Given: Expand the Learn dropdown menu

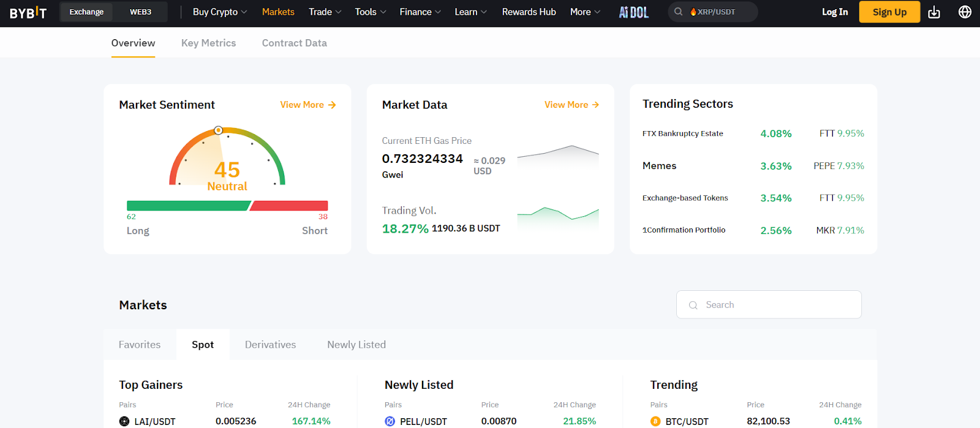Looking at the screenshot, I should coord(470,12).
